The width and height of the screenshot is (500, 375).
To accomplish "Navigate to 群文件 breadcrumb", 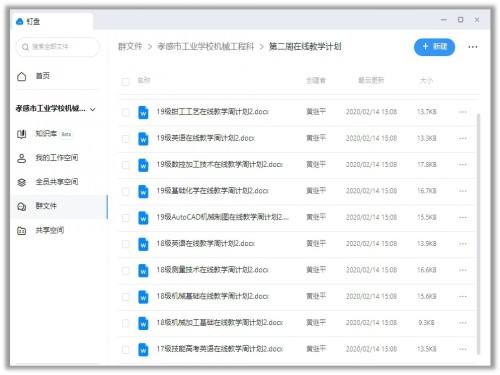I will [130, 47].
